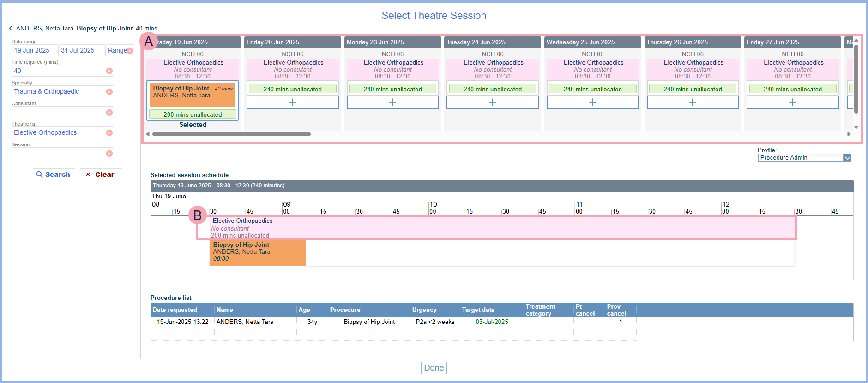Add procedure to Friday 20 Jun session with plus
The width and height of the screenshot is (868, 383).
[292, 102]
